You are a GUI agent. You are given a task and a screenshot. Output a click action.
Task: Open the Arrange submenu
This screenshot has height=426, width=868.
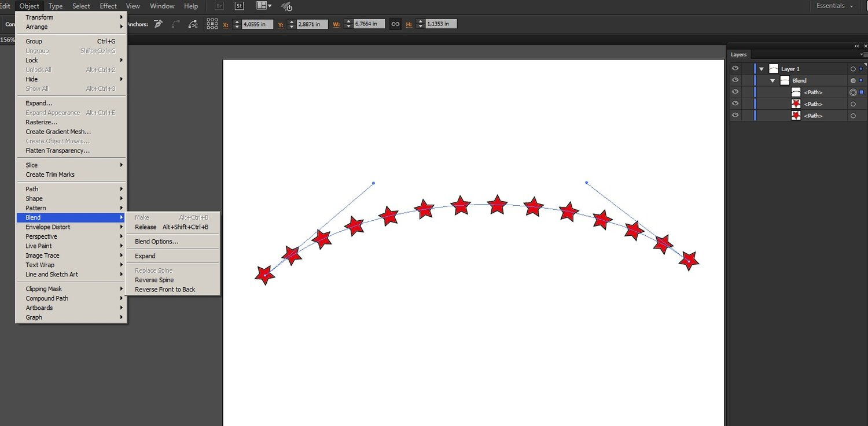click(71, 27)
